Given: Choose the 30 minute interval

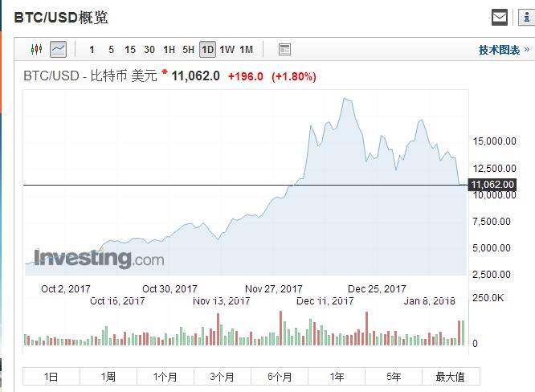Looking at the screenshot, I should (x=149, y=50).
